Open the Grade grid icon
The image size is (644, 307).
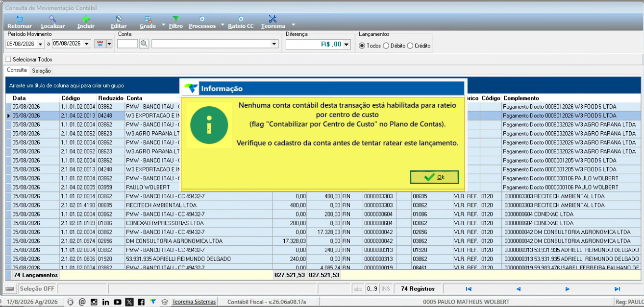tap(148, 19)
